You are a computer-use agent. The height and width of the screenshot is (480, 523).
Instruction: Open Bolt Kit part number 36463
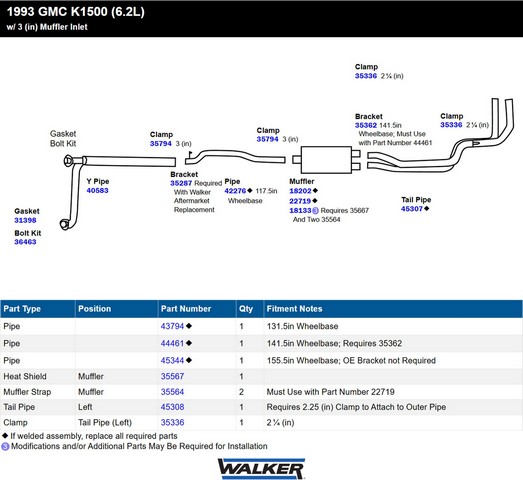point(25,242)
